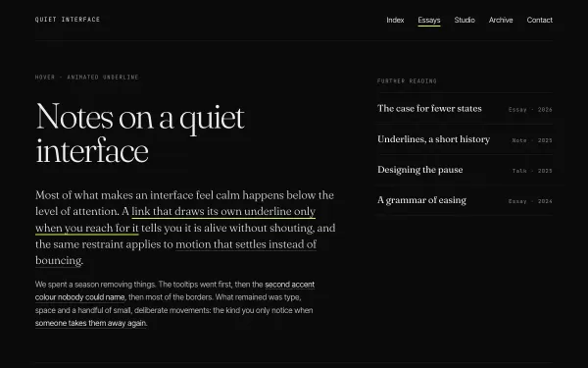
Task: Open the Archive nav link
Action: coord(501,20)
